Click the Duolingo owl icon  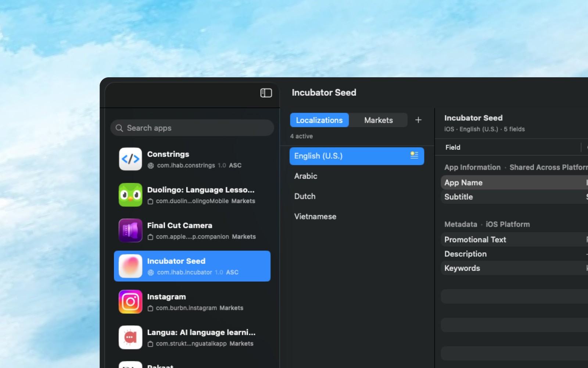click(130, 195)
